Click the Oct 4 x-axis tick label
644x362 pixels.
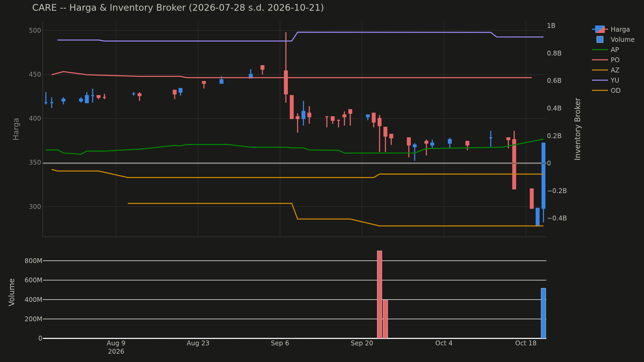(444, 343)
